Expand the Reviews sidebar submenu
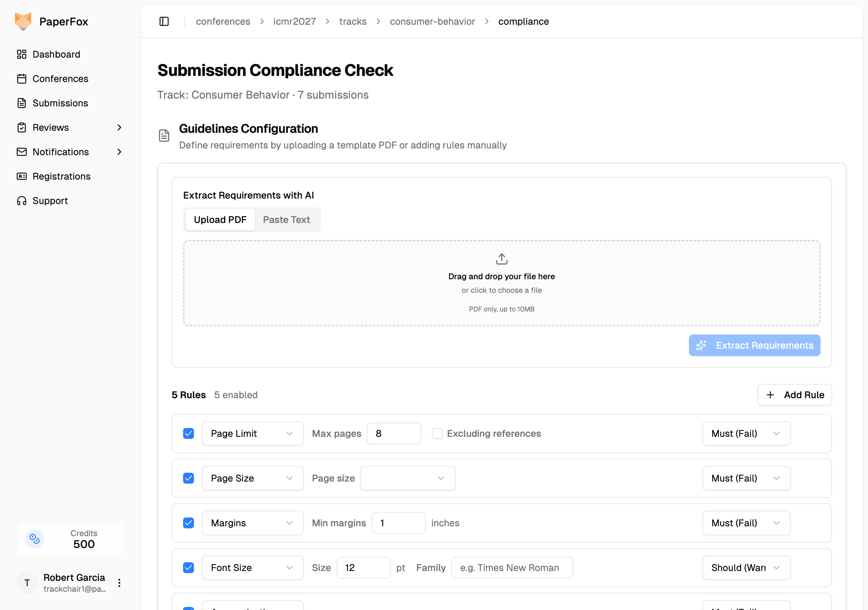Viewport: 868px width, 610px height. point(119,128)
